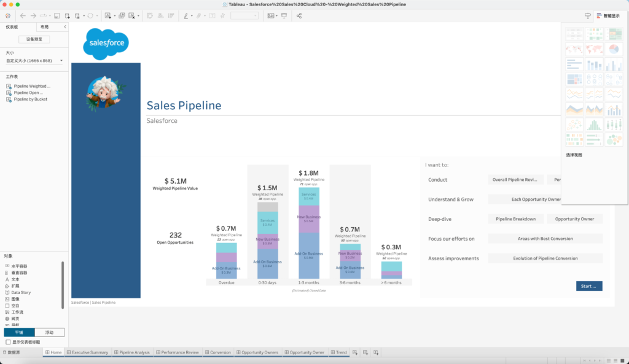This screenshot has width=629, height=364.
Task: Click the 1-3 months stacked bar
Action: point(309,233)
